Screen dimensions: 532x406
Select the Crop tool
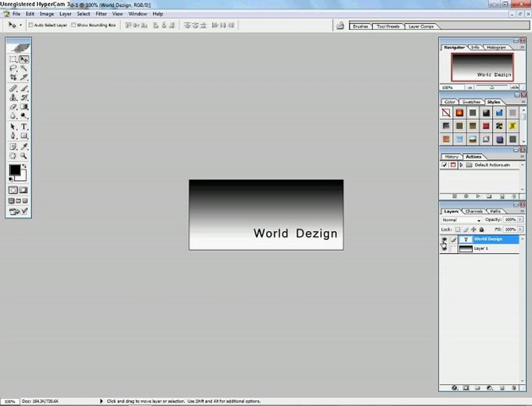13,77
